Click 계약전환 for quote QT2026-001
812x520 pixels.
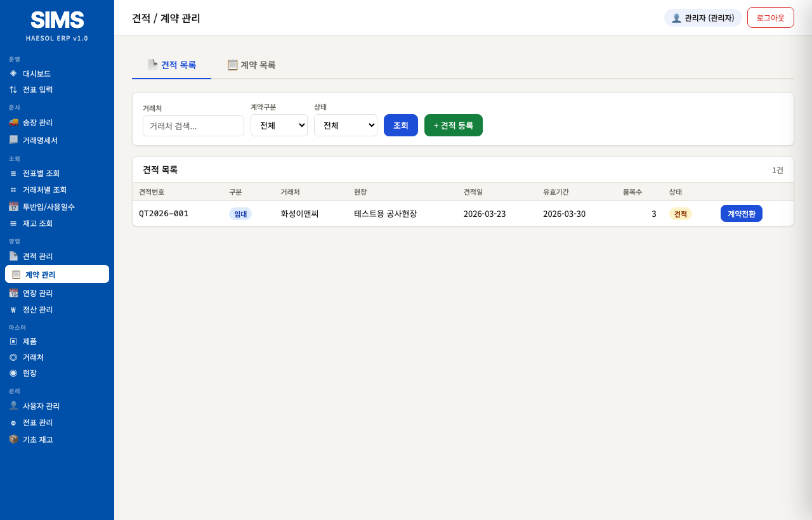tap(741, 214)
